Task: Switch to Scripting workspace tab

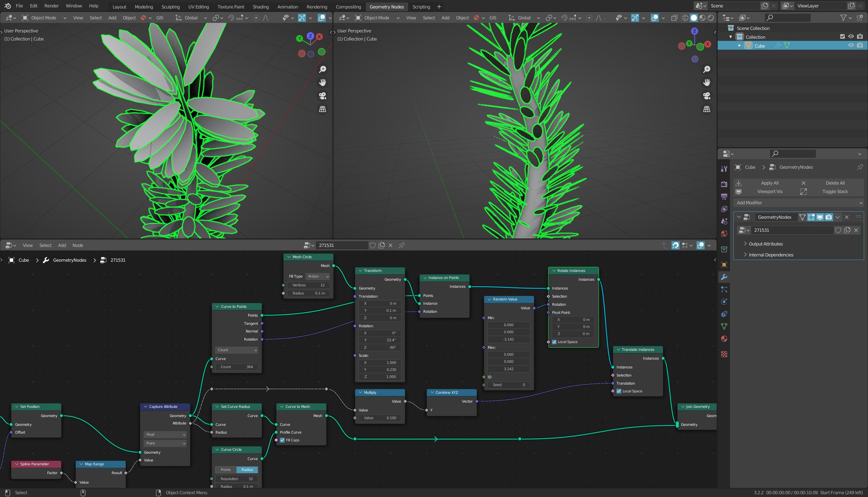Action: click(421, 7)
